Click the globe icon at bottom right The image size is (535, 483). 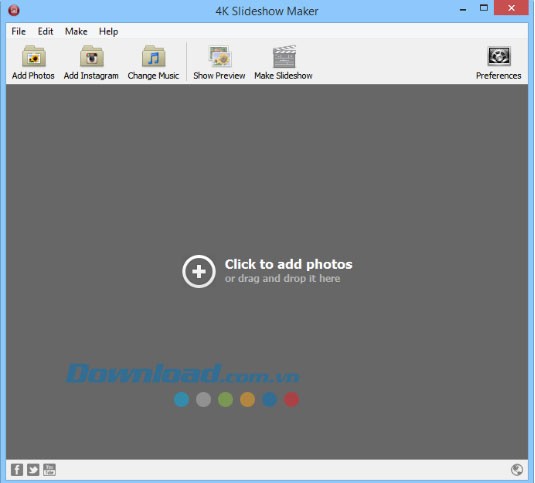517,470
